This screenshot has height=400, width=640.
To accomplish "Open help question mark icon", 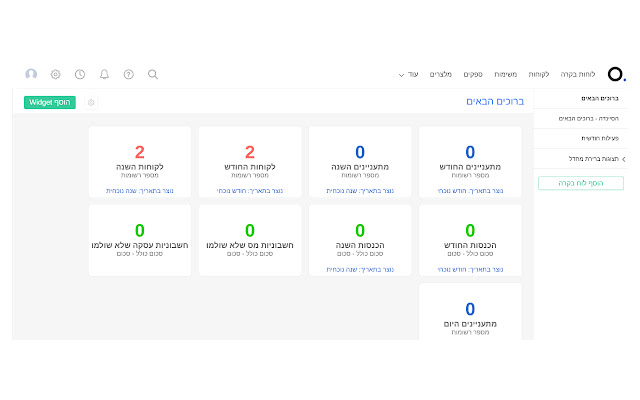I will (128, 74).
